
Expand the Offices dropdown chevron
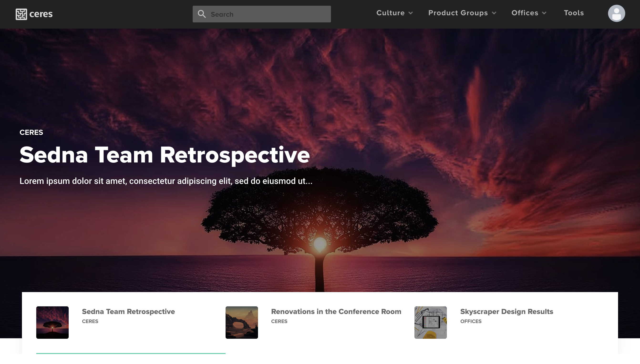coord(544,13)
